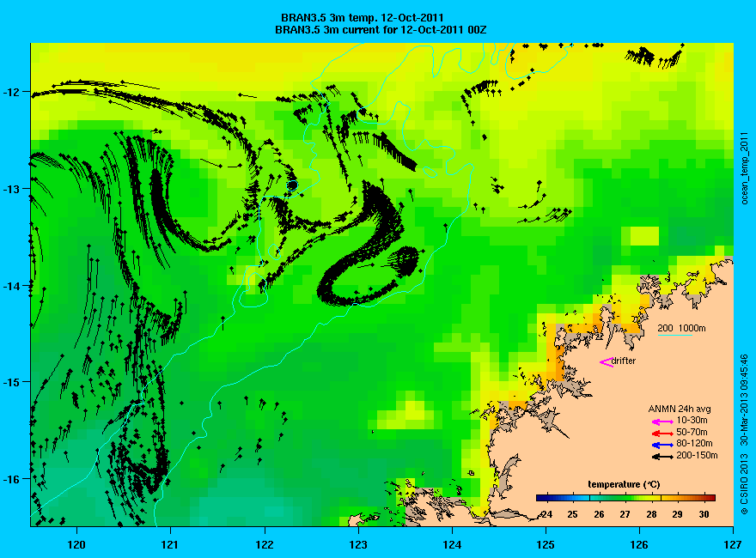Click the '10-30m' legend label

[x=692, y=421]
